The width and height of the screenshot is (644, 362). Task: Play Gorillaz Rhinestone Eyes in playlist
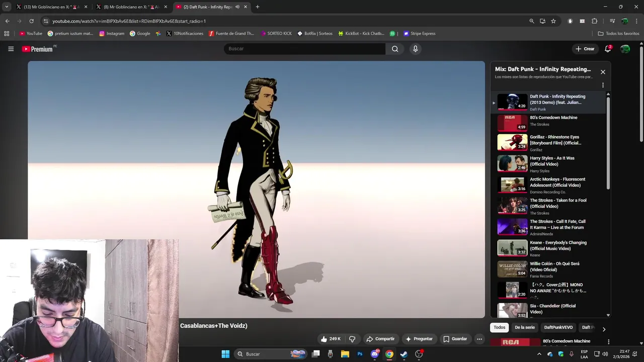(549, 143)
